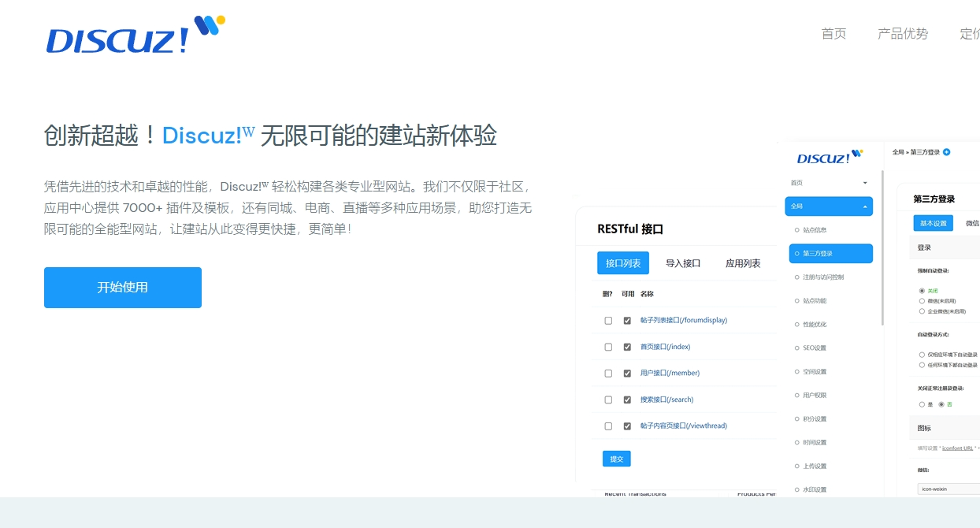Open the 搜索接口(/search) link
The width and height of the screenshot is (980, 528).
click(667, 400)
